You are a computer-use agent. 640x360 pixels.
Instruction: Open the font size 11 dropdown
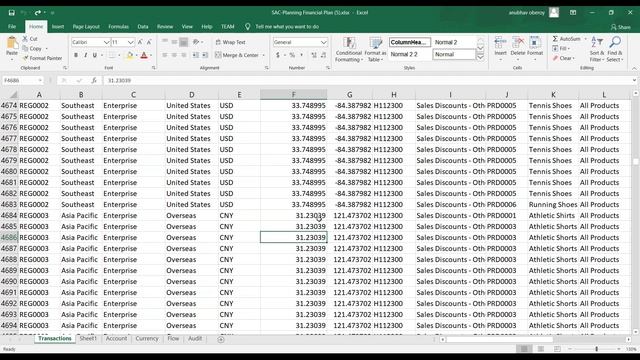(130, 42)
